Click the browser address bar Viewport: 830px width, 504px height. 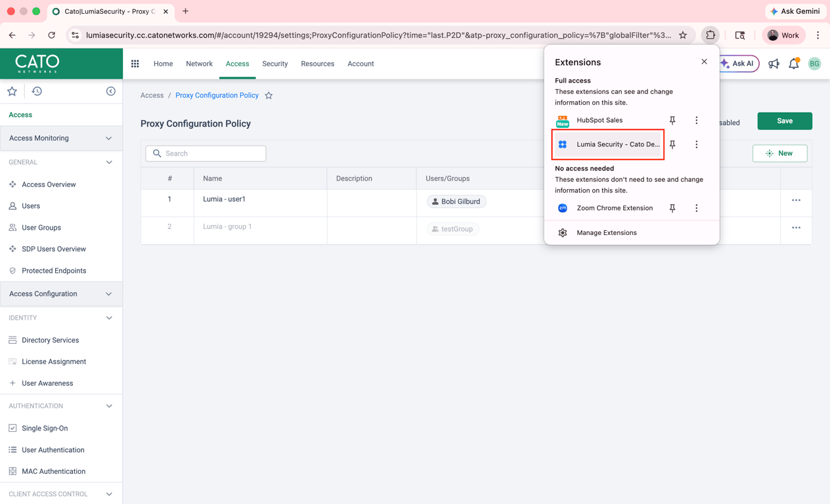378,35
